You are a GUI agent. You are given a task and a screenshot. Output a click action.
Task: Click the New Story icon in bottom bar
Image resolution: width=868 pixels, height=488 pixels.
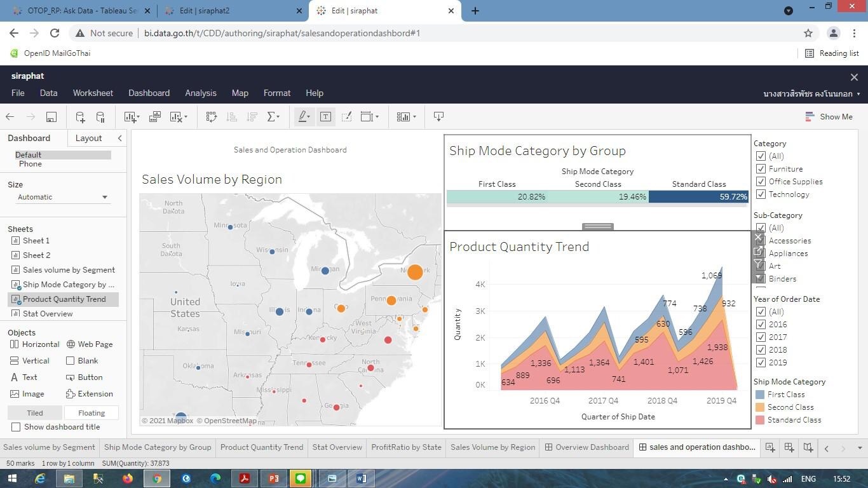pos(808,447)
